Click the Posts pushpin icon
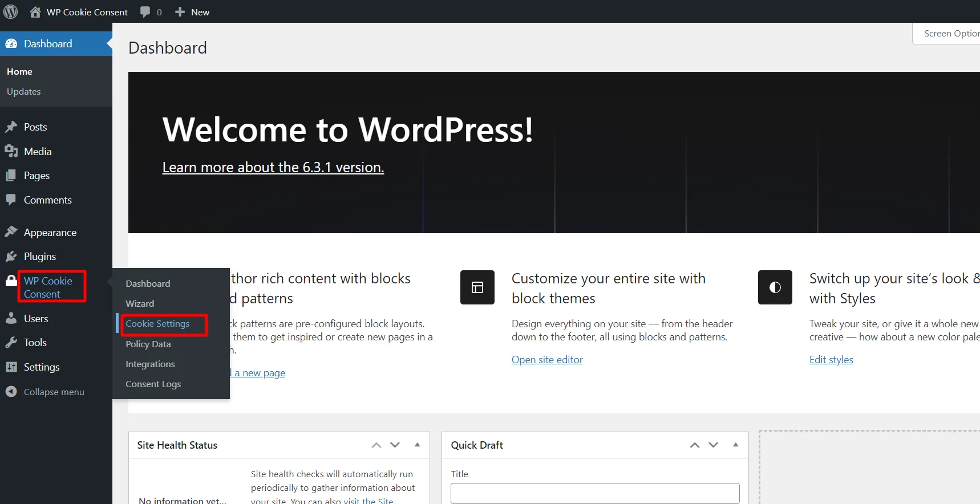 coord(11,127)
